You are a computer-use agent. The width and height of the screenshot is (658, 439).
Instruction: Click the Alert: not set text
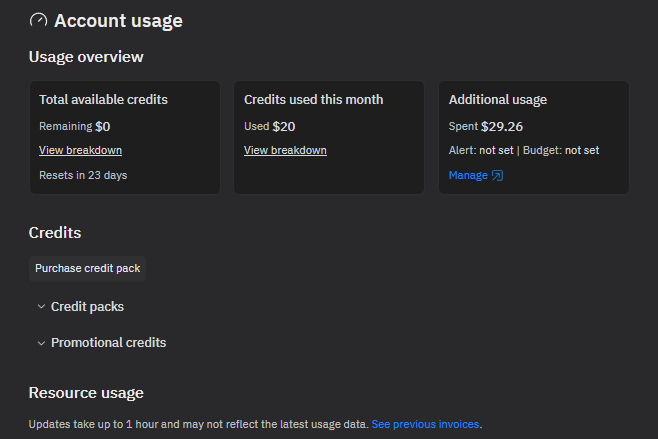[x=480, y=151]
